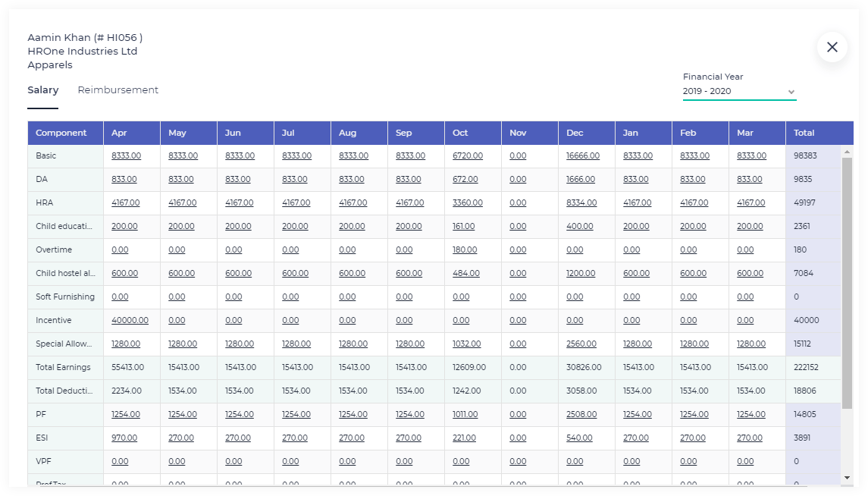Open DA amount 1666.00 for Dec
Viewport: 868px width, 496px height.
(581, 179)
